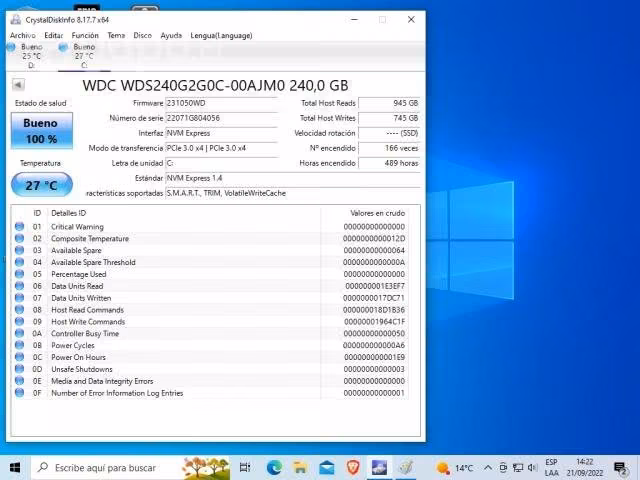Open the Windows Start menu

(x=15, y=468)
